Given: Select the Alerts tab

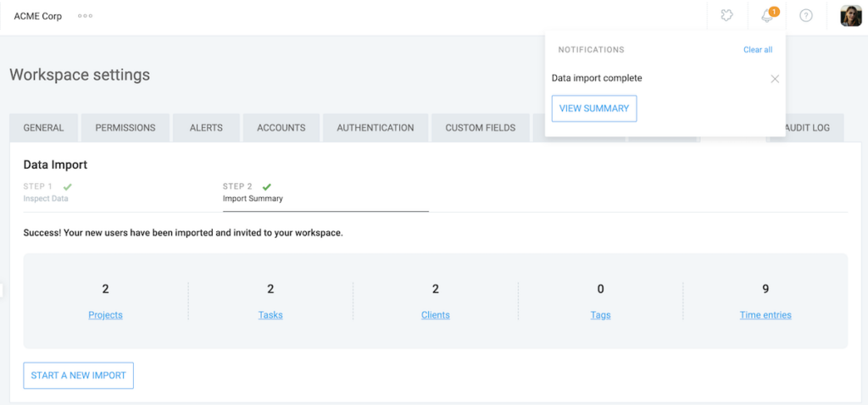Looking at the screenshot, I should pos(206,128).
